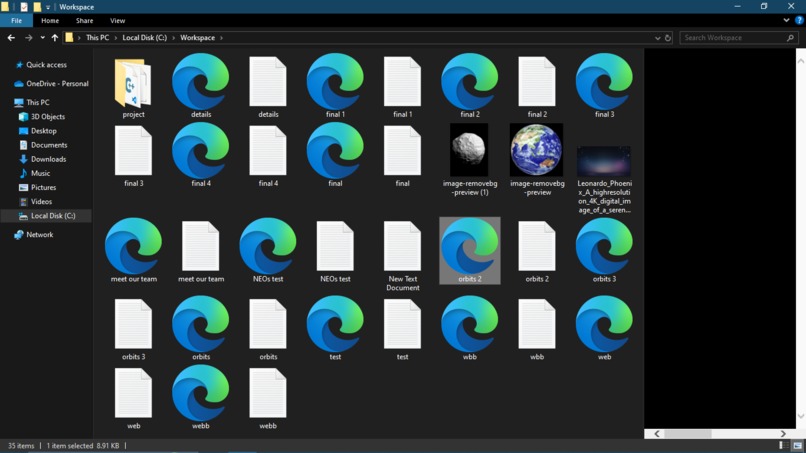Select the Edge wbb file
This screenshot has height=453, width=806.
coord(470,324)
